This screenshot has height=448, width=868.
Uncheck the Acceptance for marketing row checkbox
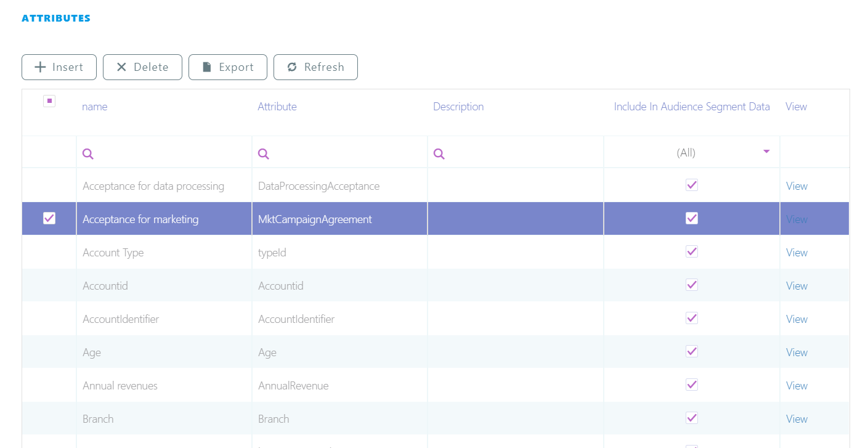[x=49, y=218]
